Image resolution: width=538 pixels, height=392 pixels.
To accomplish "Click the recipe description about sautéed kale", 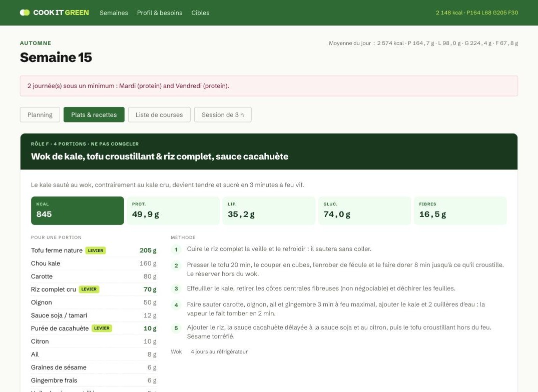I will coord(168,185).
